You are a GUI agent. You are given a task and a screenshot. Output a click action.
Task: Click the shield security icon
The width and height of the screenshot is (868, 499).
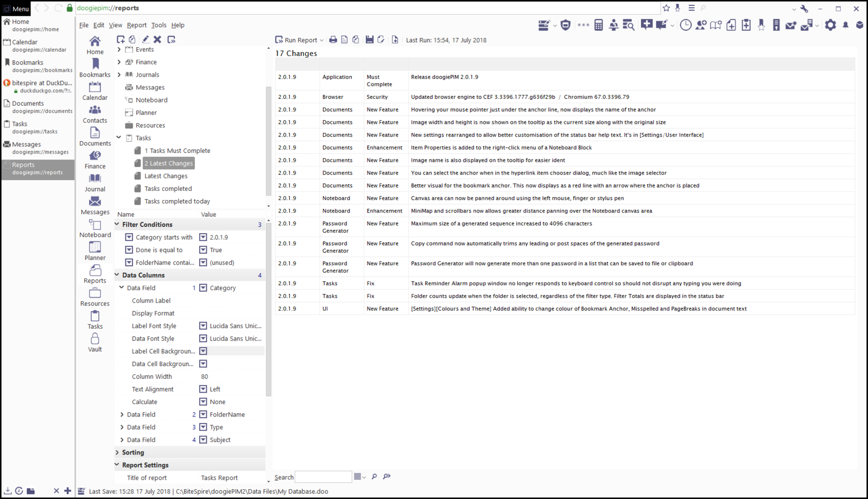point(566,25)
